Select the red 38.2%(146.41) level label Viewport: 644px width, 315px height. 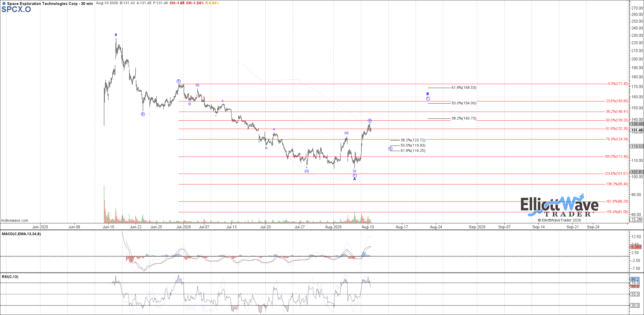pyautogui.click(x=617, y=112)
